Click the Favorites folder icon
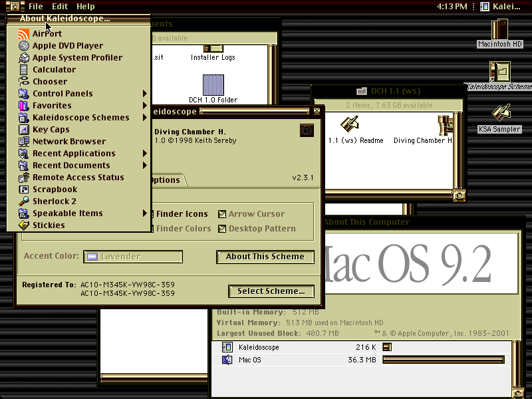The image size is (532, 399). coord(24,106)
